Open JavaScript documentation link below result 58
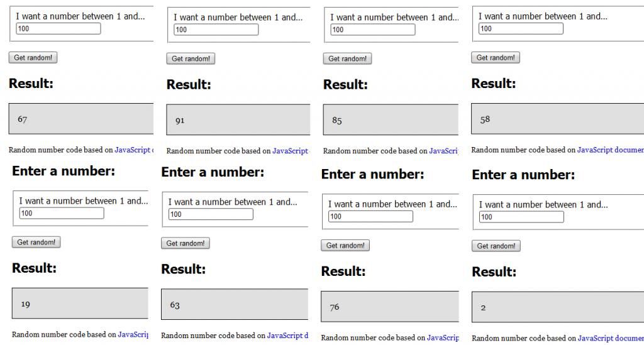Viewport: 644px width, 345px height. click(610, 150)
